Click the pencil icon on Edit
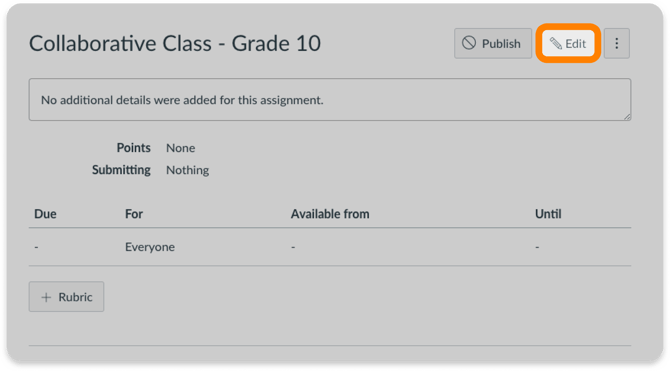Image resolution: width=670 pixels, height=371 pixels. tap(555, 44)
